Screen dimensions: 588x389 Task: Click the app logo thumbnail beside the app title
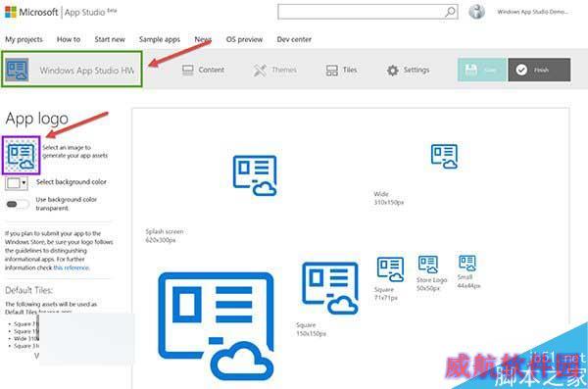[x=17, y=70]
